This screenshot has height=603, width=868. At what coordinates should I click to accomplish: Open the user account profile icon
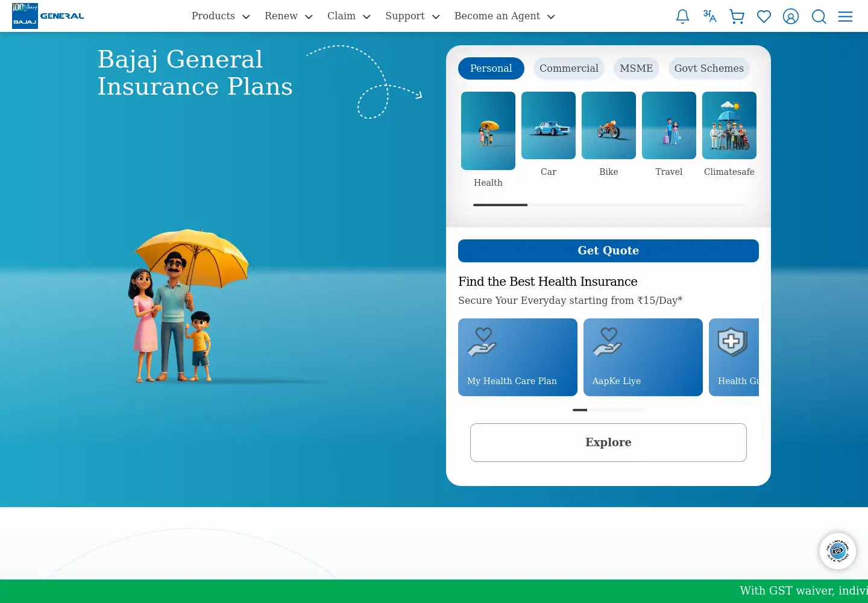tap(791, 16)
